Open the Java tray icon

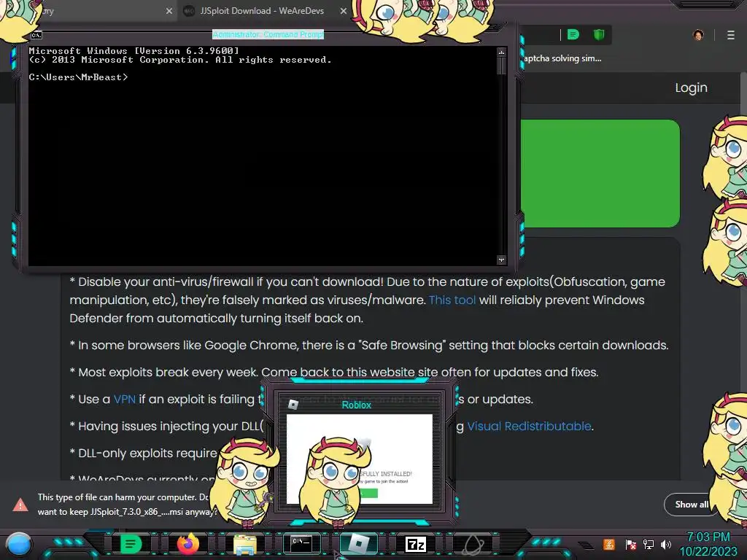tap(609, 544)
